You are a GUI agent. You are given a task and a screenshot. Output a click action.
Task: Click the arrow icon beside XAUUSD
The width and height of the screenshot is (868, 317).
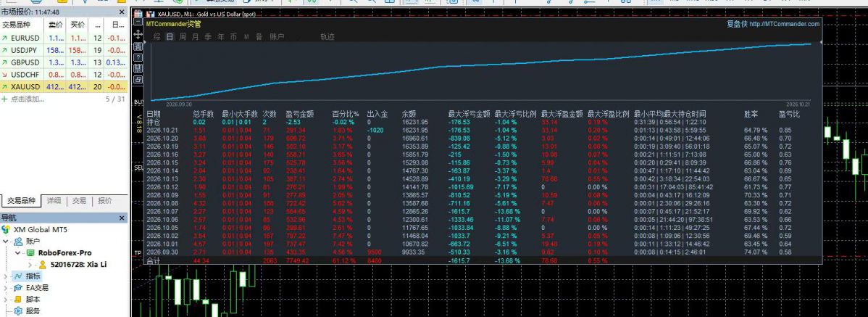pyautogui.click(x=5, y=87)
